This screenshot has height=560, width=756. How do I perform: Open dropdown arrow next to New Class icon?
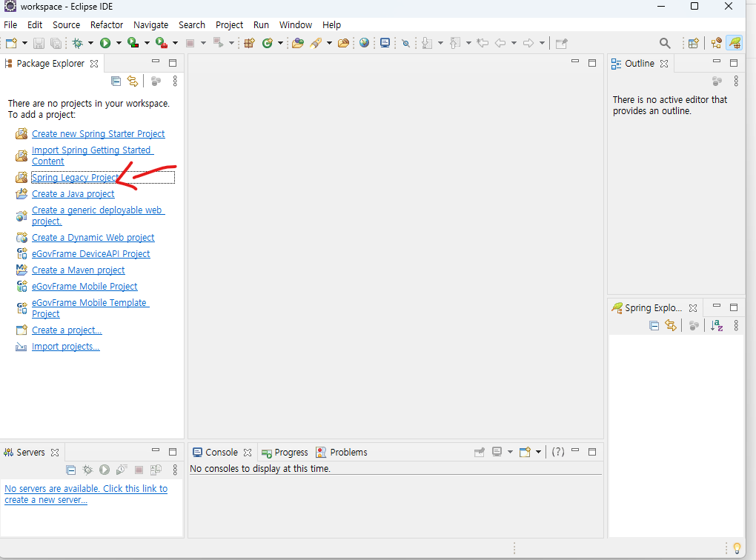coord(280,44)
